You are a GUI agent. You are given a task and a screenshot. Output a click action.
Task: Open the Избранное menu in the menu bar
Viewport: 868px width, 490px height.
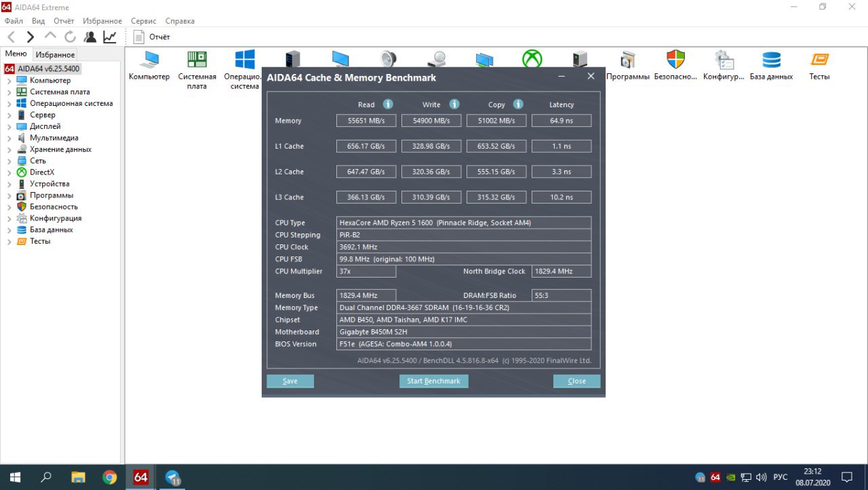(102, 21)
